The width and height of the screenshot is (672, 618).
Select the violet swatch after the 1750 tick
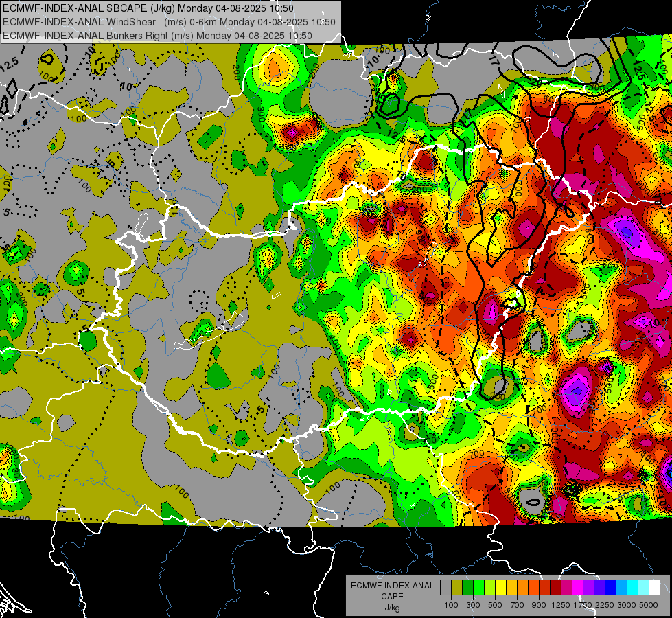click(589, 587)
